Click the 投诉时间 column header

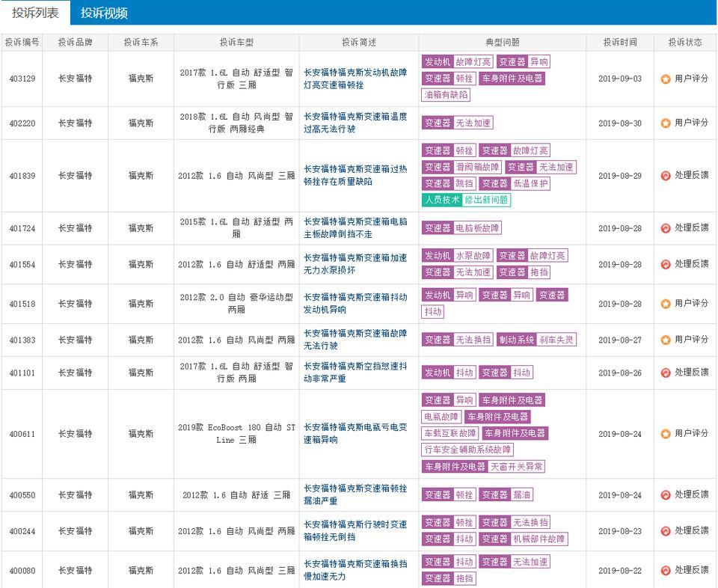(620, 43)
